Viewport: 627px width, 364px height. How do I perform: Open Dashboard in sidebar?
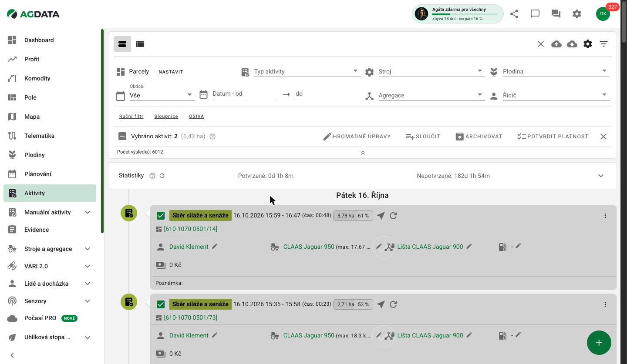(x=50, y=40)
